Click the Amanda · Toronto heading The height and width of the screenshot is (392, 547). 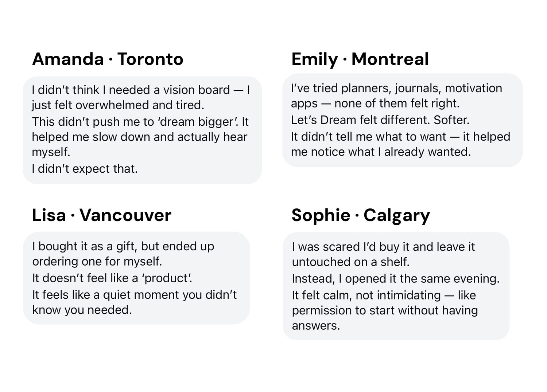point(108,59)
